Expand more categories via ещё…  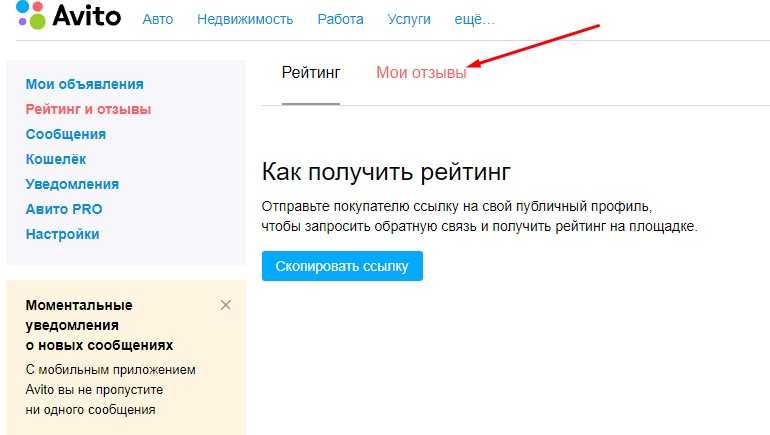tap(474, 19)
